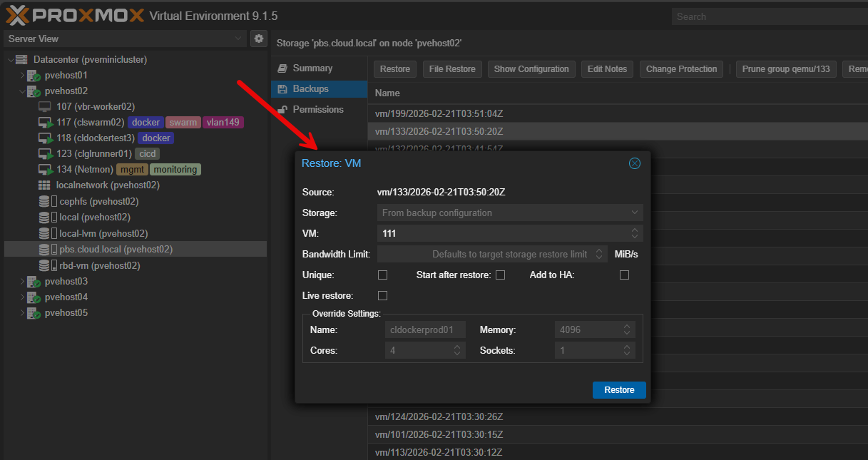Click the monitoring tag on VM 134
868x460 pixels.
[x=175, y=170]
